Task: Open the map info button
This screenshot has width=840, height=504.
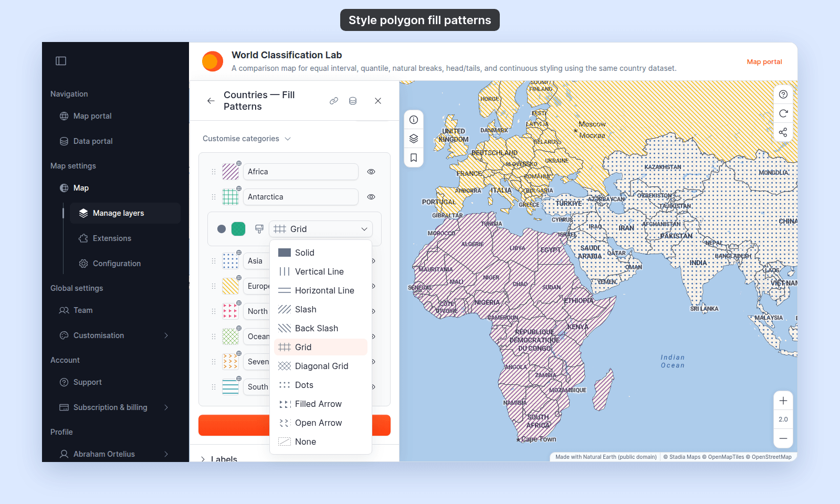Action: [x=414, y=120]
